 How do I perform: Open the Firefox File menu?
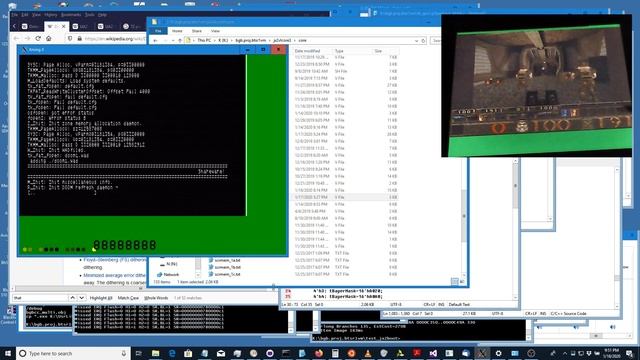coord(15,15)
